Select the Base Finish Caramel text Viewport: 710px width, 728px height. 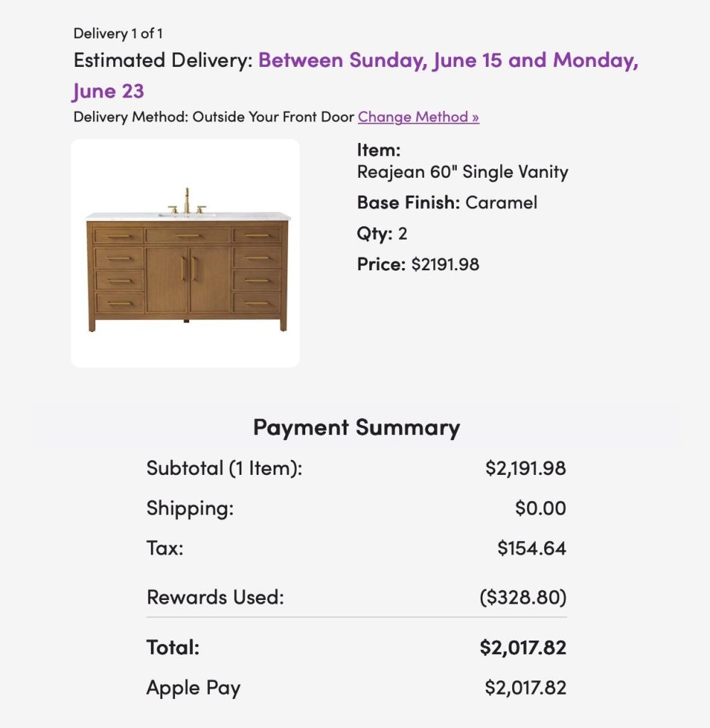[x=447, y=203]
